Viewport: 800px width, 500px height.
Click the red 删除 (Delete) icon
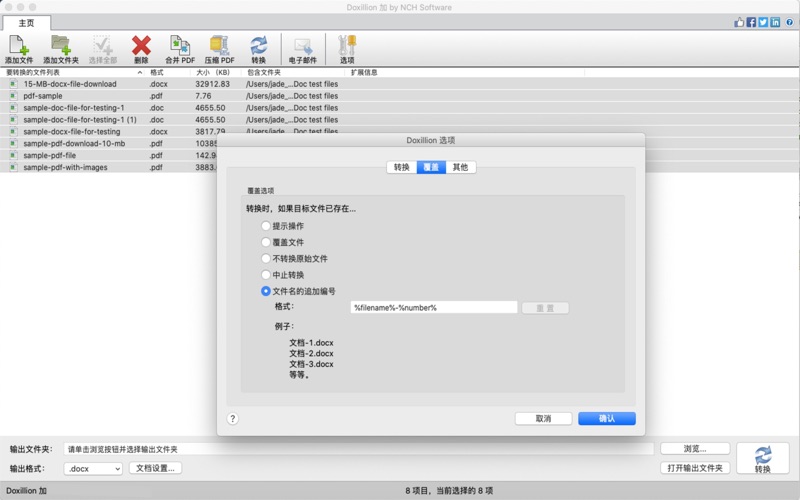[141, 48]
